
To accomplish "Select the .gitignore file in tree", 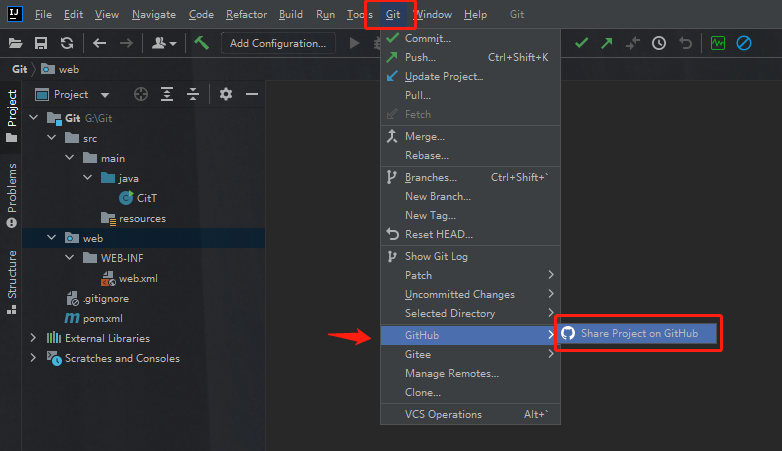I will (98, 298).
